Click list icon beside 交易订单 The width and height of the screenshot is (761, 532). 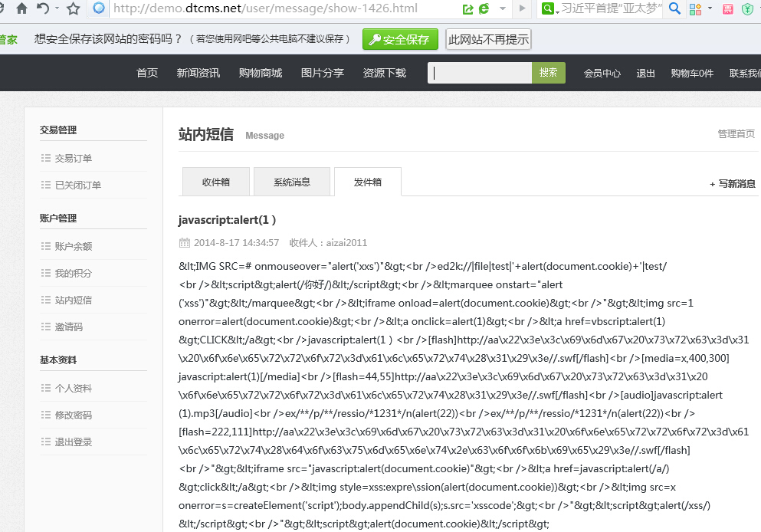coord(46,158)
